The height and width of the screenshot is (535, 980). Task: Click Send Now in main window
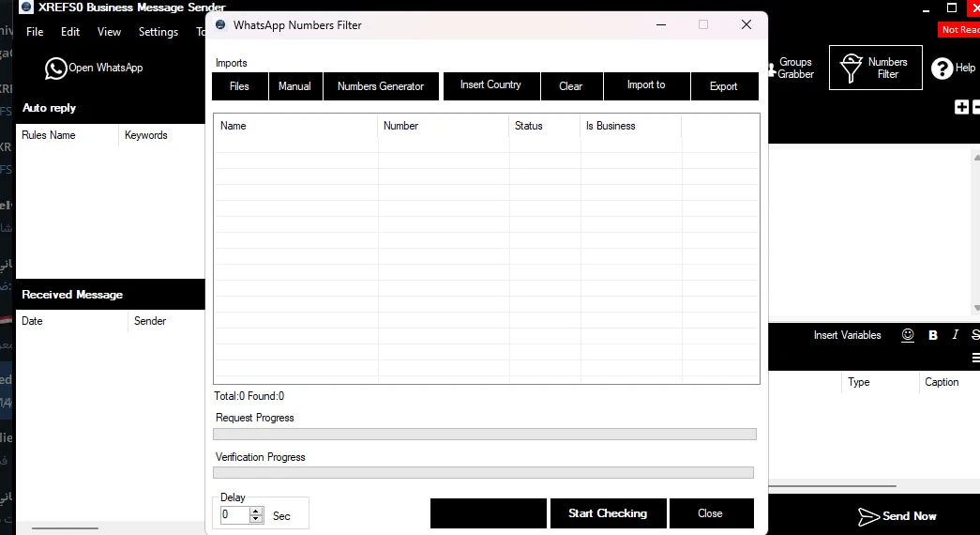(897, 516)
